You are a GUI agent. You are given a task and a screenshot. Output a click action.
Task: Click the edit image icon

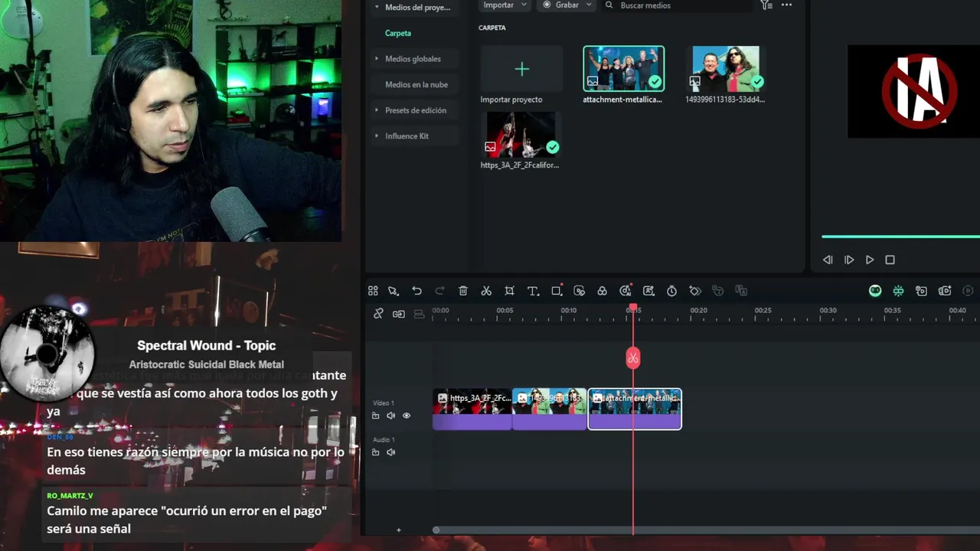coord(648,291)
